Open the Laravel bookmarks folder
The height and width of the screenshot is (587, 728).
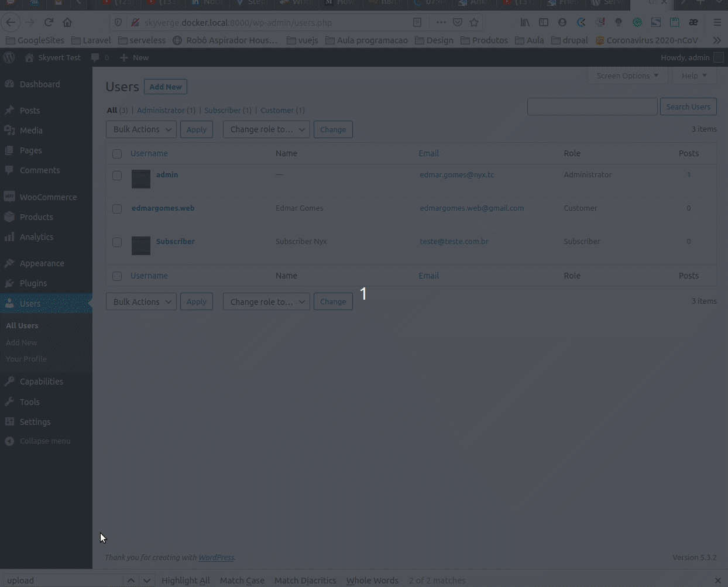click(x=91, y=40)
